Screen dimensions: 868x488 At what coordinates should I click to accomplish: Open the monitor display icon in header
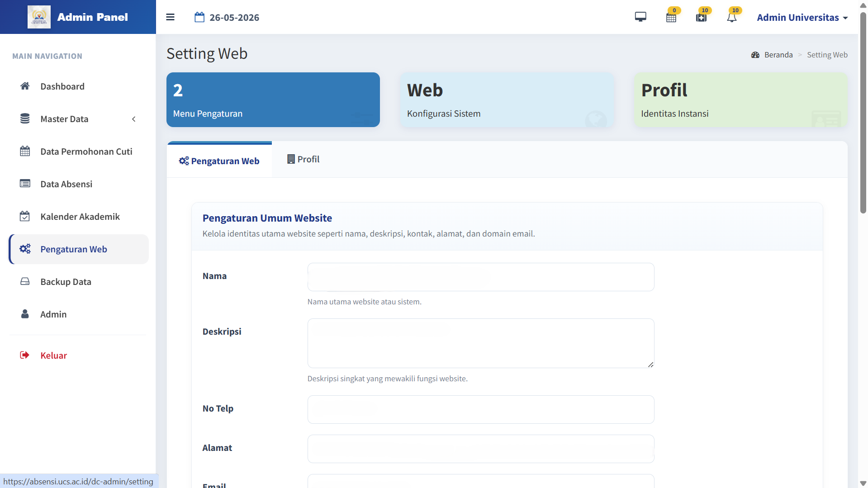pyautogui.click(x=640, y=17)
